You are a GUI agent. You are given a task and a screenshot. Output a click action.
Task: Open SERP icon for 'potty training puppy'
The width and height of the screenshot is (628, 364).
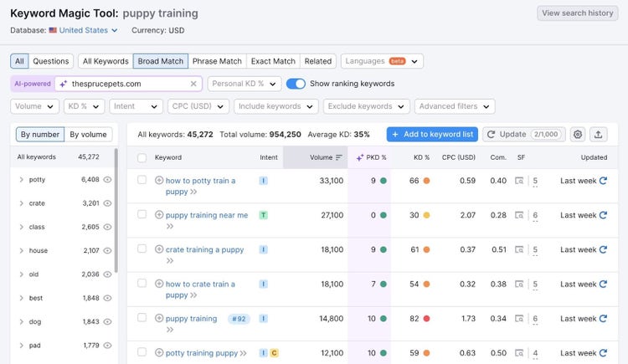coord(519,353)
